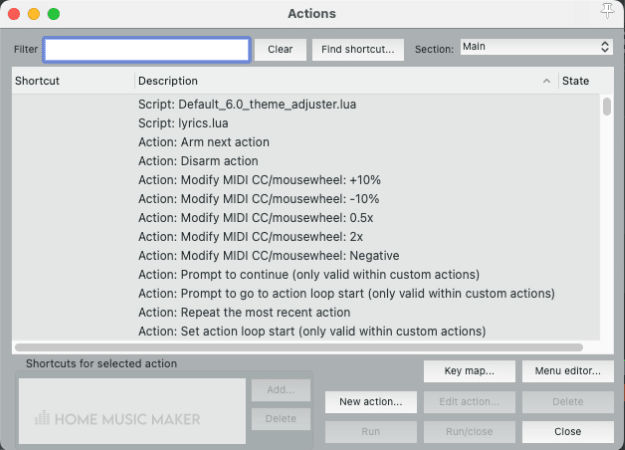Click the Edit action button
The width and height of the screenshot is (625, 450).
pyautogui.click(x=469, y=402)
